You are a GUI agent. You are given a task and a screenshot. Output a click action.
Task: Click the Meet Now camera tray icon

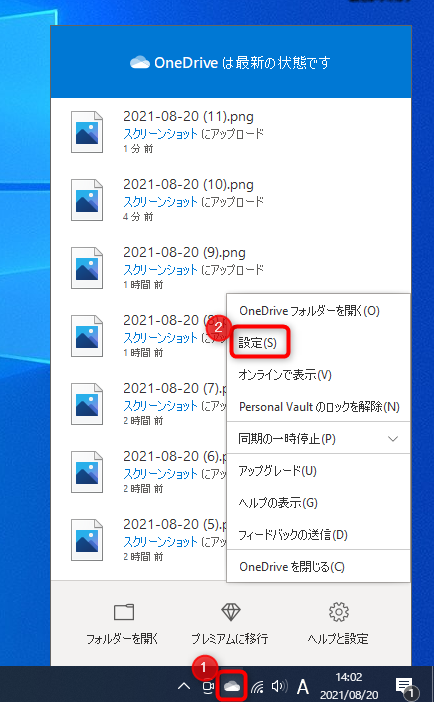[x=208, y=686]
